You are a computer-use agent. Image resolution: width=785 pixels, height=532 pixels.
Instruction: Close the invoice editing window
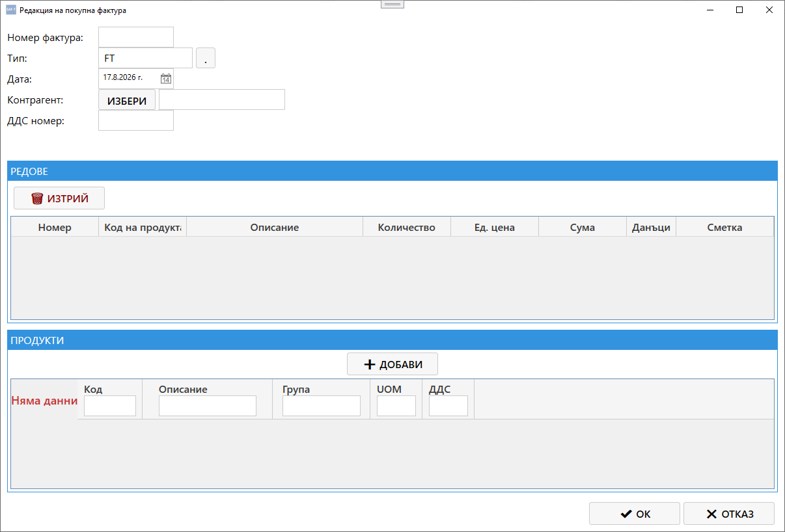[769, 10]
